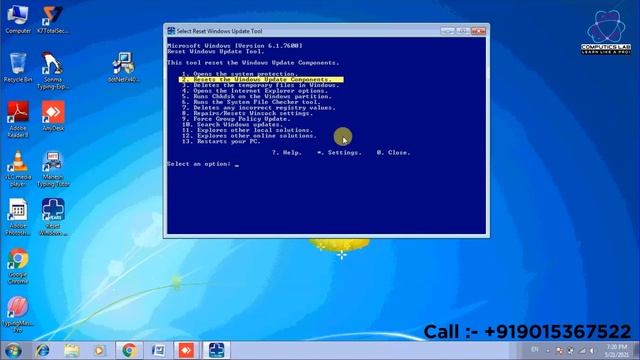Screen dimensions: 640x360
Task: Open the Recycle Bin
Action: [18, 68]
